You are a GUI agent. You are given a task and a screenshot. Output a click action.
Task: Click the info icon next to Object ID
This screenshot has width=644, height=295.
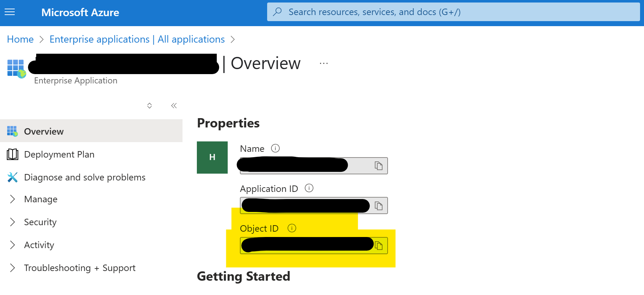click(292, 228)
